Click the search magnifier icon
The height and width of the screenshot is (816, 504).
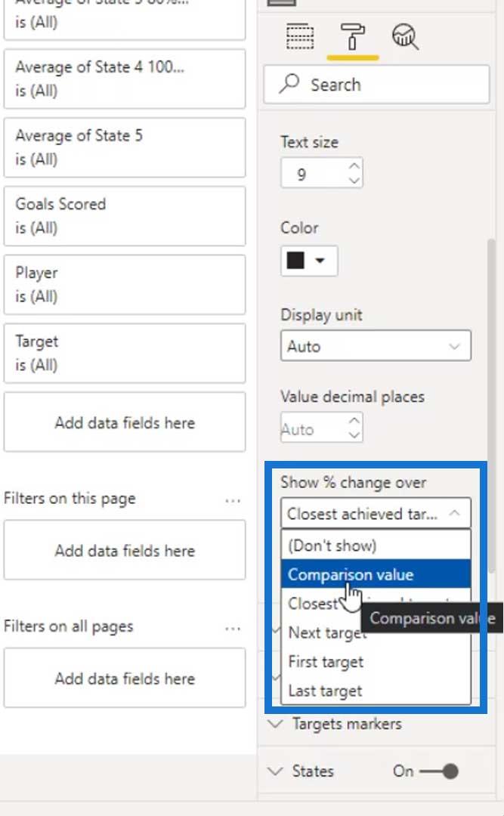click(x=289, y=83)
